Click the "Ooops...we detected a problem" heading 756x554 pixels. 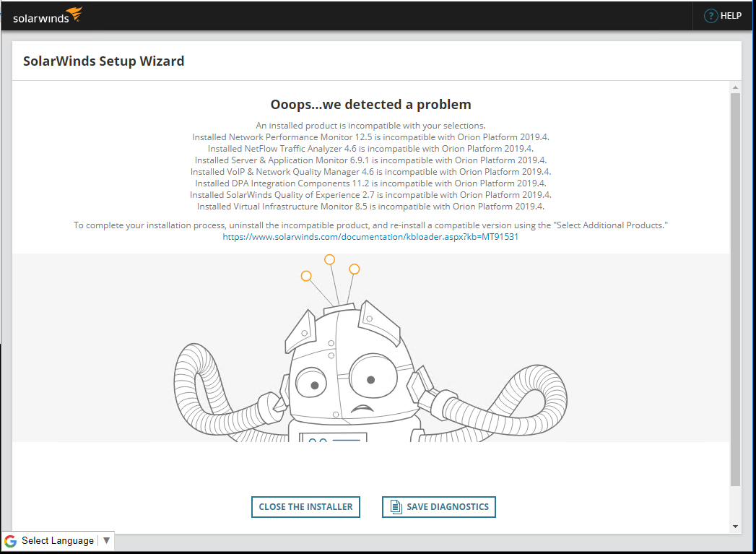coord(370,105)
